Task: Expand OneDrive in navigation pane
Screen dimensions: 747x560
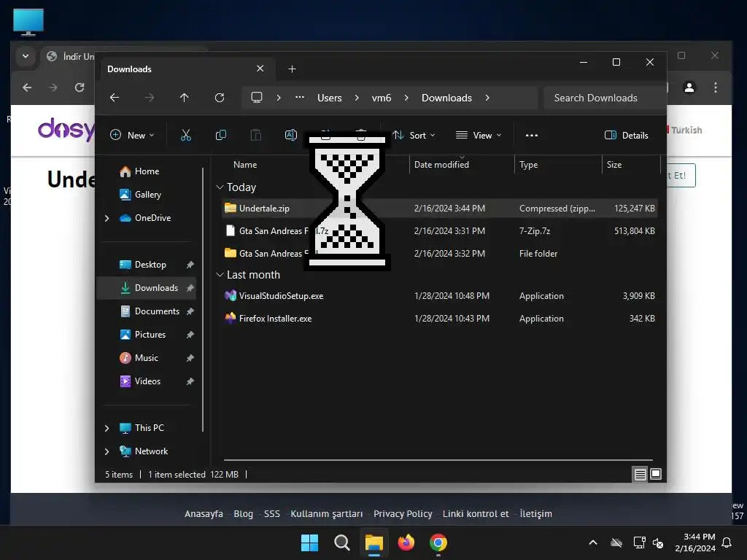Action: (x=107, y=218)
